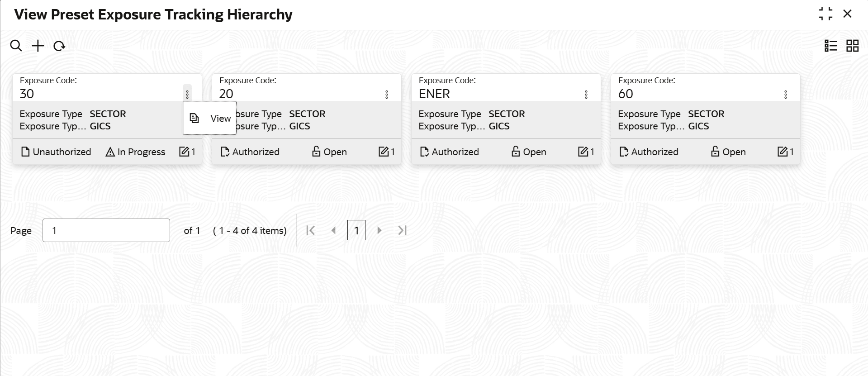
Task: Click the next page arrow
Action: [x=379, y=230]
